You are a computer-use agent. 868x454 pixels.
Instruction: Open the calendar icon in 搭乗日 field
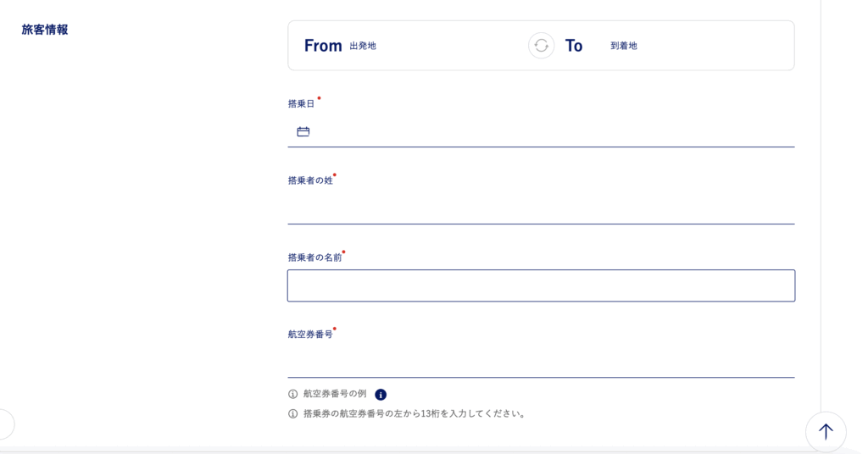303,131
